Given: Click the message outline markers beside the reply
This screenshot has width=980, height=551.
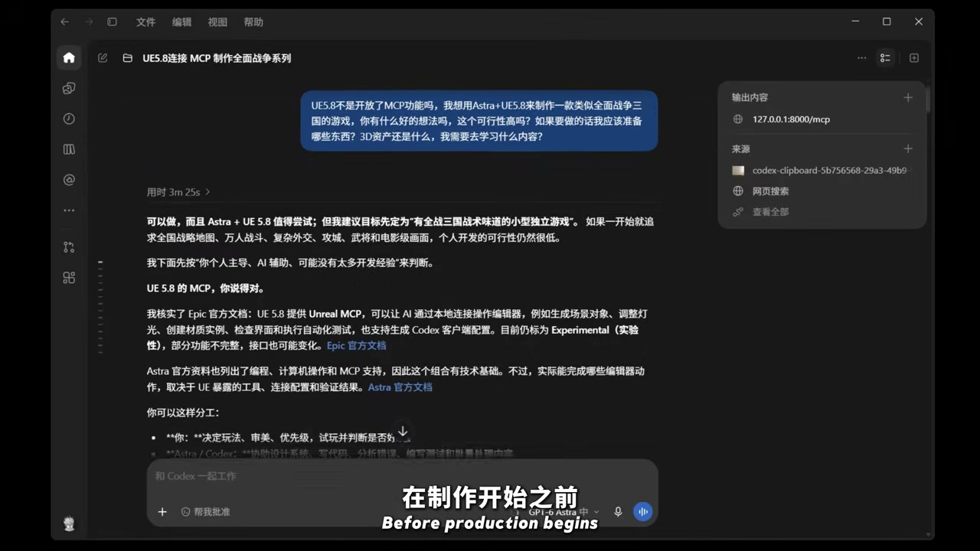Looking at the screenshot, I should [100, 306].
